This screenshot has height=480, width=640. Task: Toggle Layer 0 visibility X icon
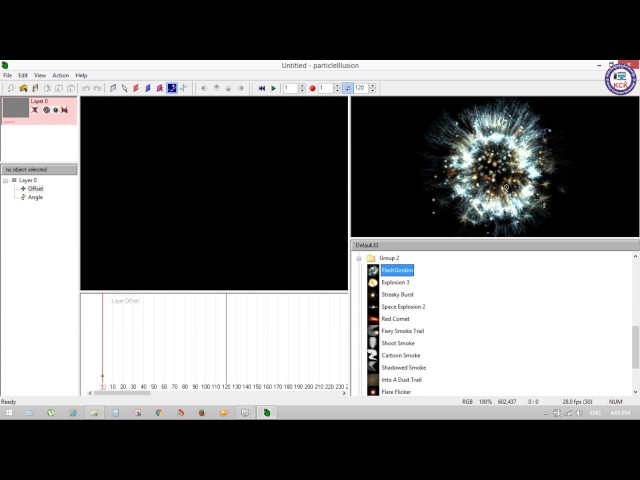click(35, 110)
